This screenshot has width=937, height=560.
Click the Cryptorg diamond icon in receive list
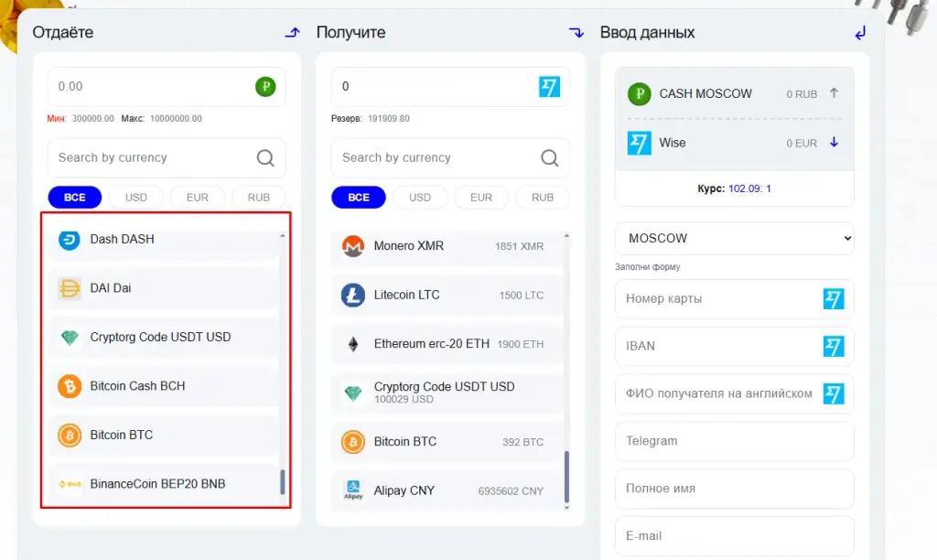(x=353, y=393)
